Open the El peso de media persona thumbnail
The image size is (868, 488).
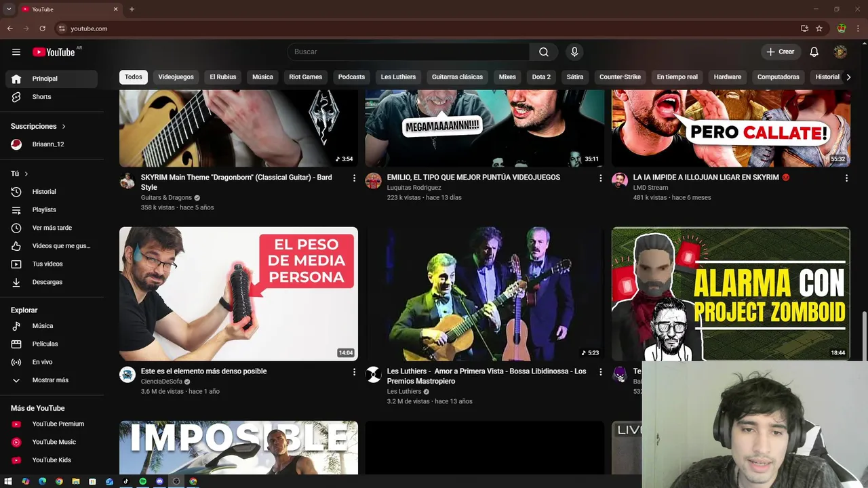pyautogui.click(x=239, y=293)
